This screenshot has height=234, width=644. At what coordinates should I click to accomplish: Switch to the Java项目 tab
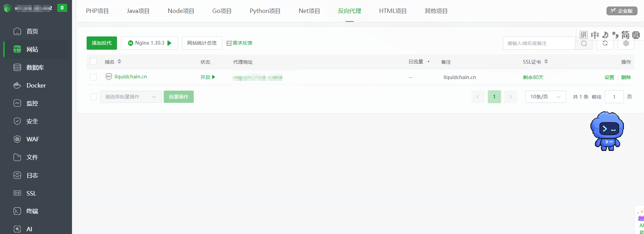pos(138,11)
